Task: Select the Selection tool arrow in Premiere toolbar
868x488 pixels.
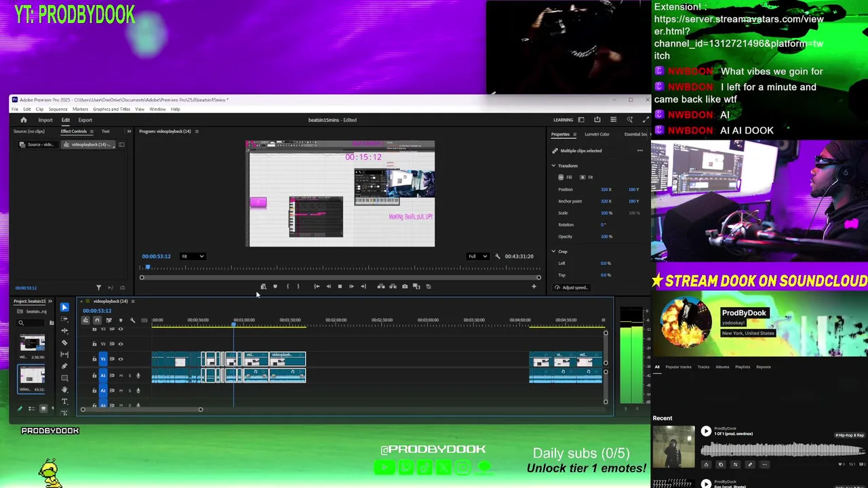Action: 64,307
